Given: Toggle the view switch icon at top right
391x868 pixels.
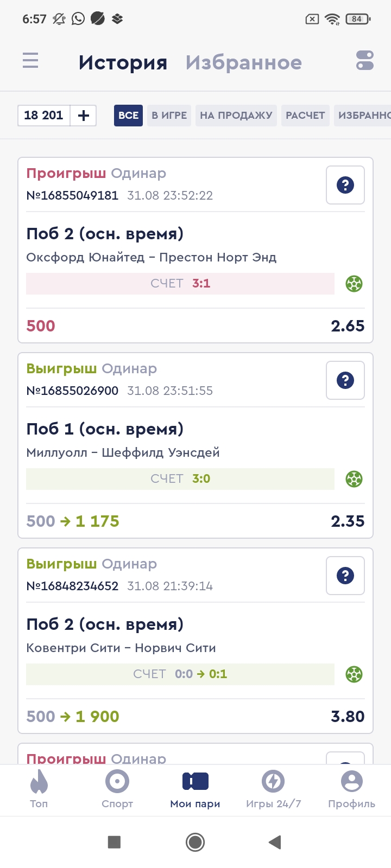Looking at the screenshot, I should 365,60.
